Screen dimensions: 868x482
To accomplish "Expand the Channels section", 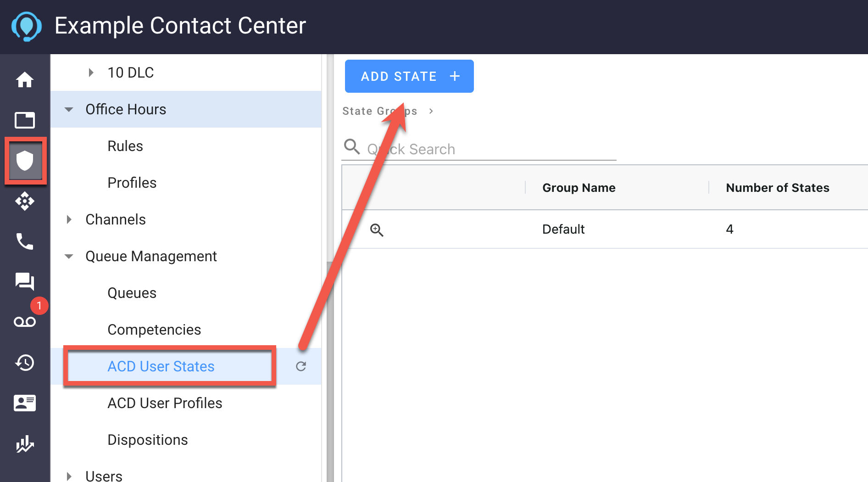I will click(x=69, y=219).
